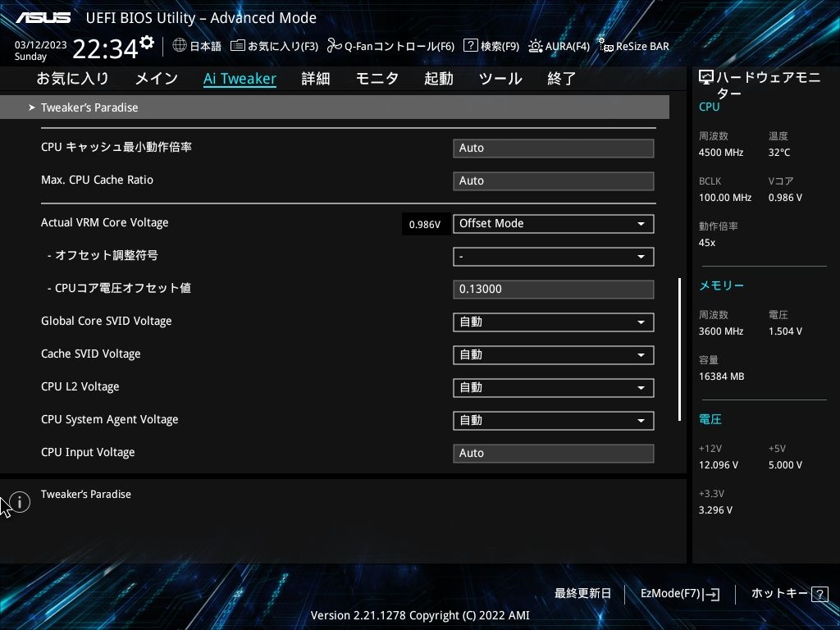Switch to the お気に入り tab
This screenshot has width=840, height=630.
72,79
